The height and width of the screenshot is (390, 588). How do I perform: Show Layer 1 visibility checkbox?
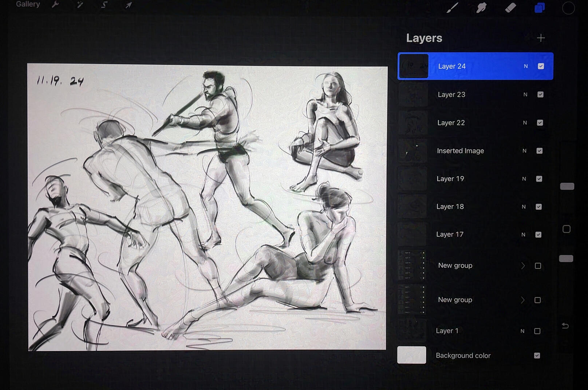(537, 331)
